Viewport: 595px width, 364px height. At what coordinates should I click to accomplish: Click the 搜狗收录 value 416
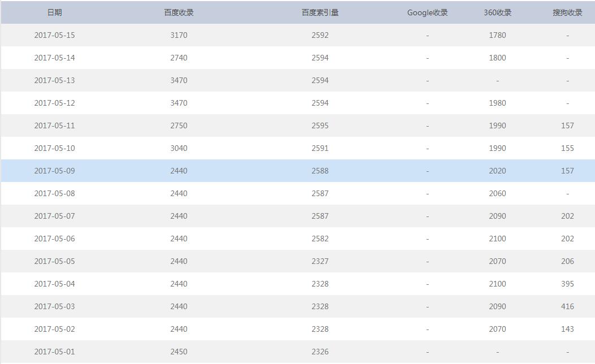point(567,306)
